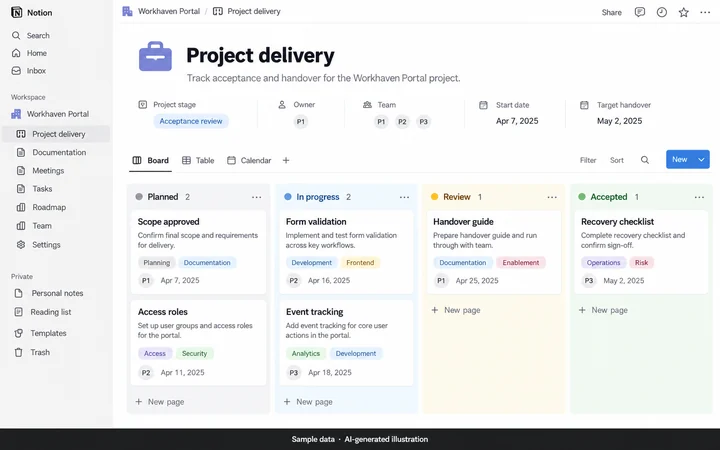
Task: Open page options three-dot menu
Action: (x=705, y=12)
